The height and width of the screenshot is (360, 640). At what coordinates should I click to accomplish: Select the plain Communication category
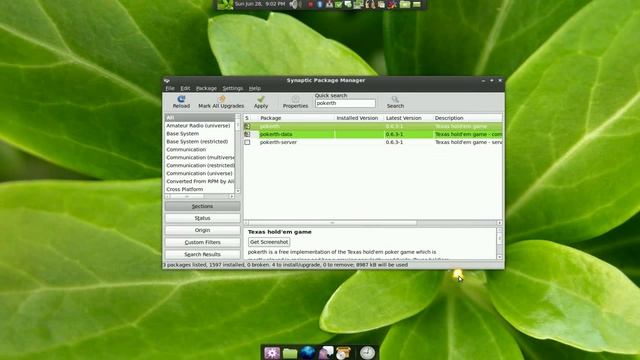point(200,149)
